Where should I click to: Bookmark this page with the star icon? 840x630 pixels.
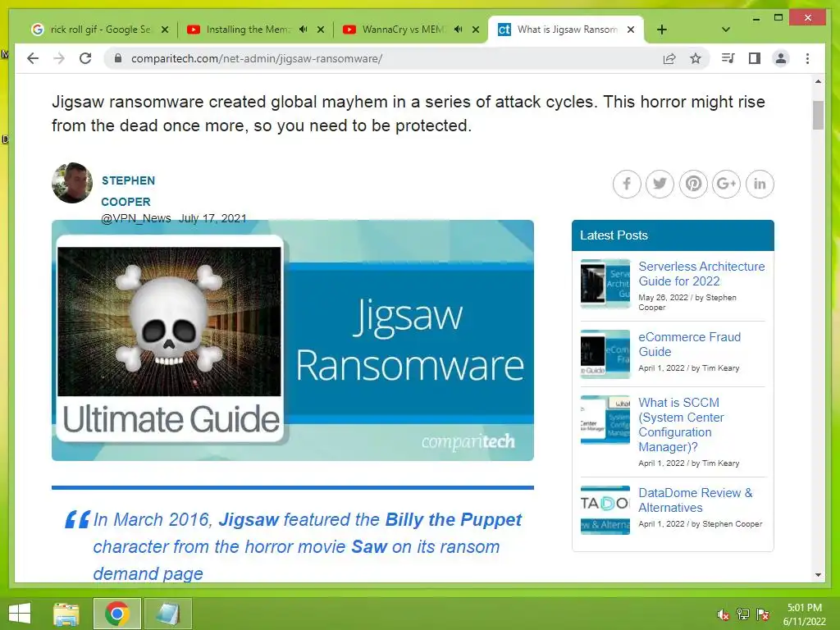(x=696, y=58)
